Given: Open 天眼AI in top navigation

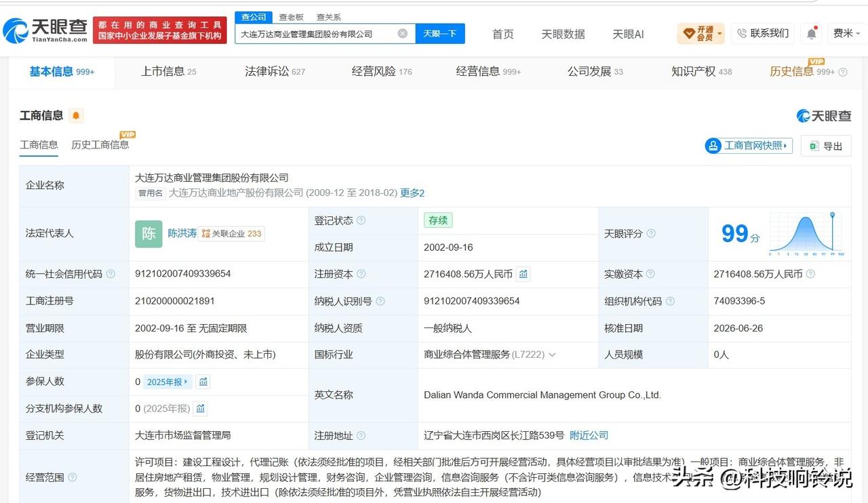Looking at the screenshot, I should coord(628,34).
